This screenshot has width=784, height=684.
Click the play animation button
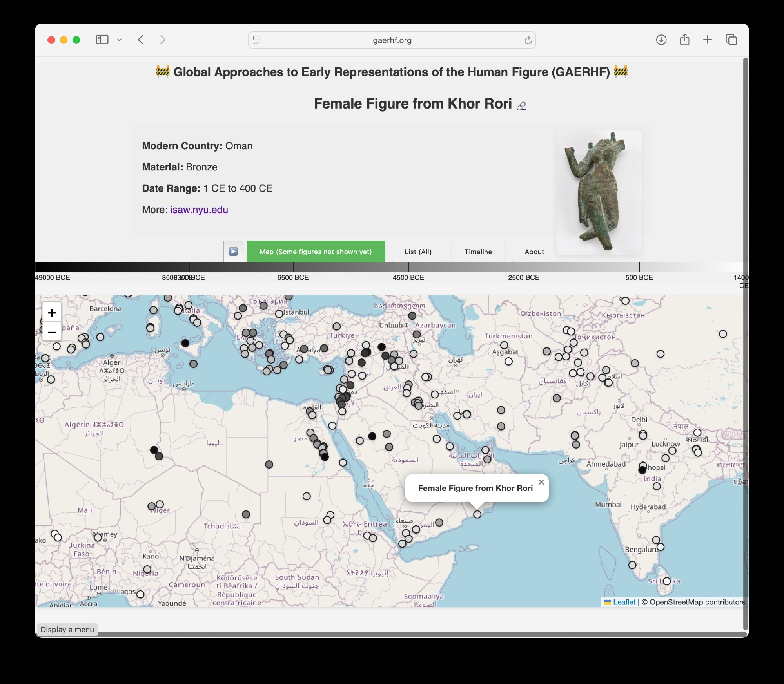(233, 252)
